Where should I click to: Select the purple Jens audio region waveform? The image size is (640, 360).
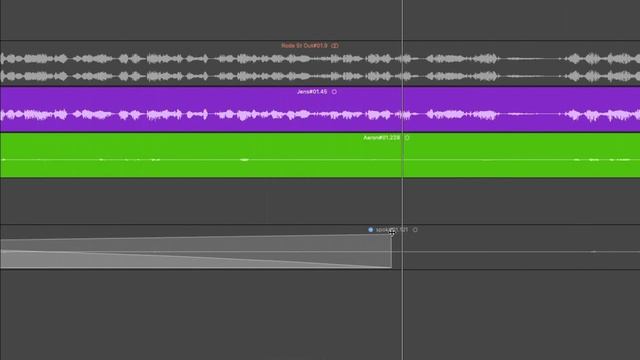[x=320, y=109]
